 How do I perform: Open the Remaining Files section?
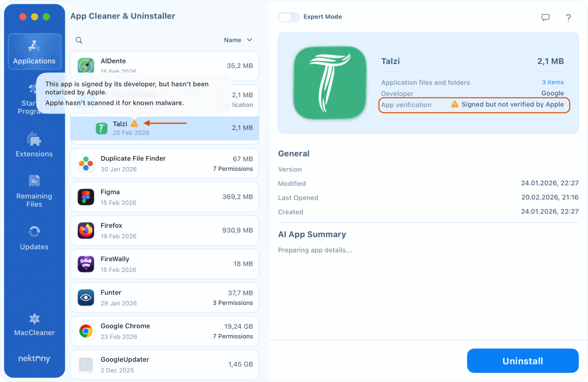pos(34,191)
